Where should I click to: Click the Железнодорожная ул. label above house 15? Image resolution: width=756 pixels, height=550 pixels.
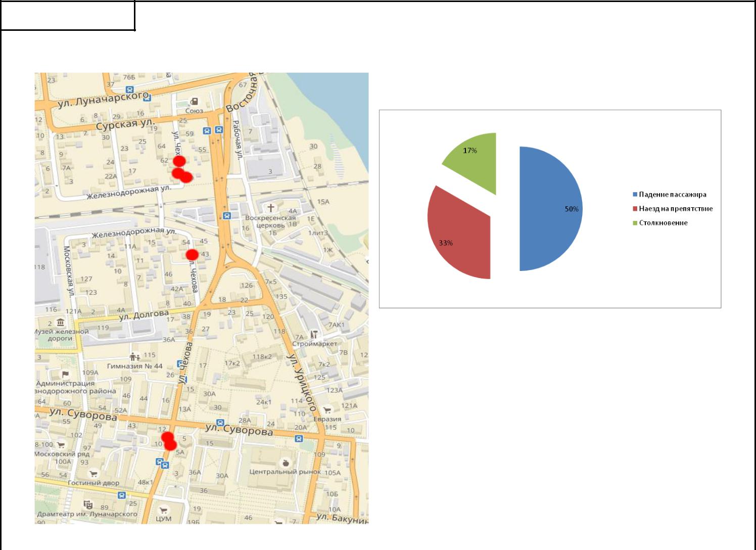click(x=134, y=233)
